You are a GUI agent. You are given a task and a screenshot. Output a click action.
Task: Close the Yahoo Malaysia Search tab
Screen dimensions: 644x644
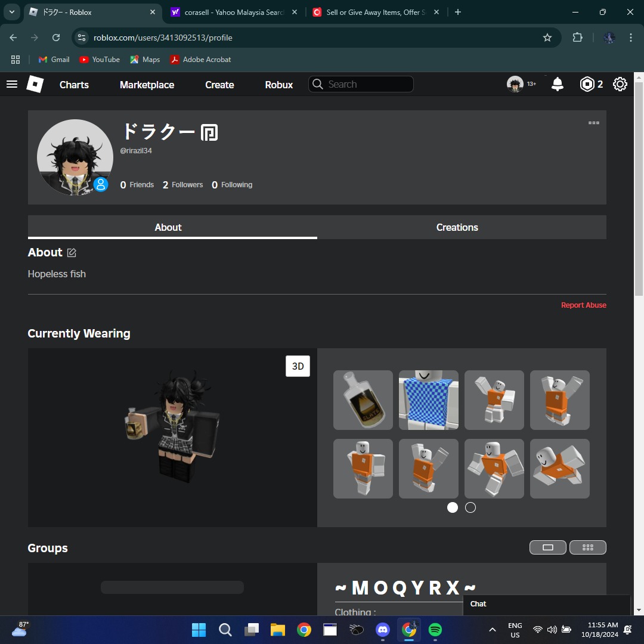[295, 13]
